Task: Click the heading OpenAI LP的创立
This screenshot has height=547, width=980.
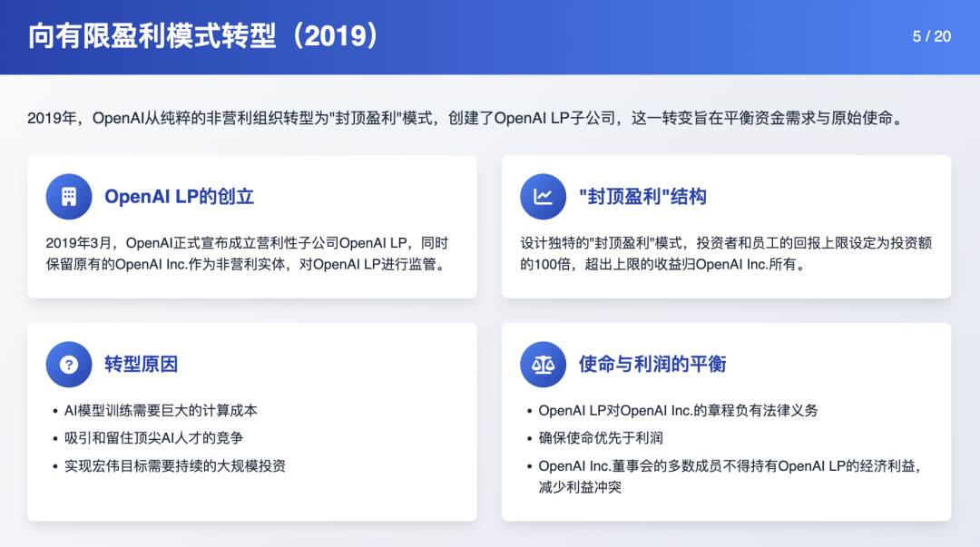Action: [x=179, y=196]
